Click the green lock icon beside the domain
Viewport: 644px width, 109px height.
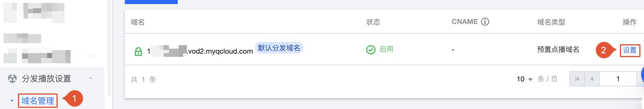coord(138,52)
